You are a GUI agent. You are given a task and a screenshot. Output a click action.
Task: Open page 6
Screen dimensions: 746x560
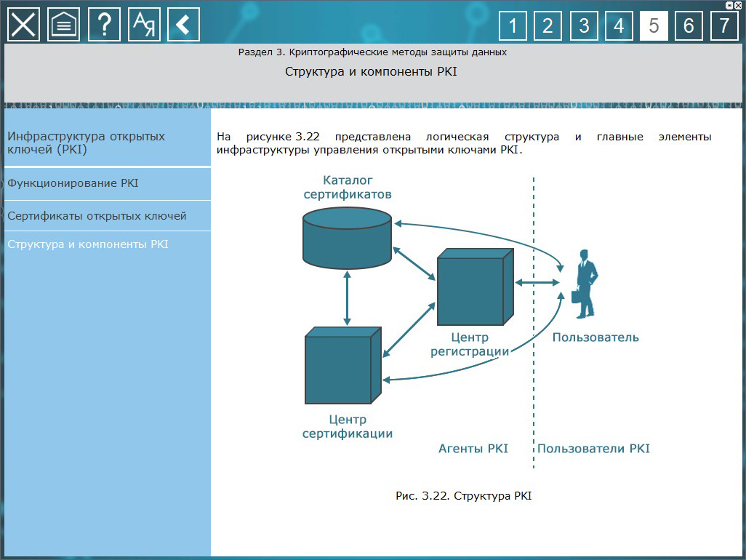pos(689,26)
